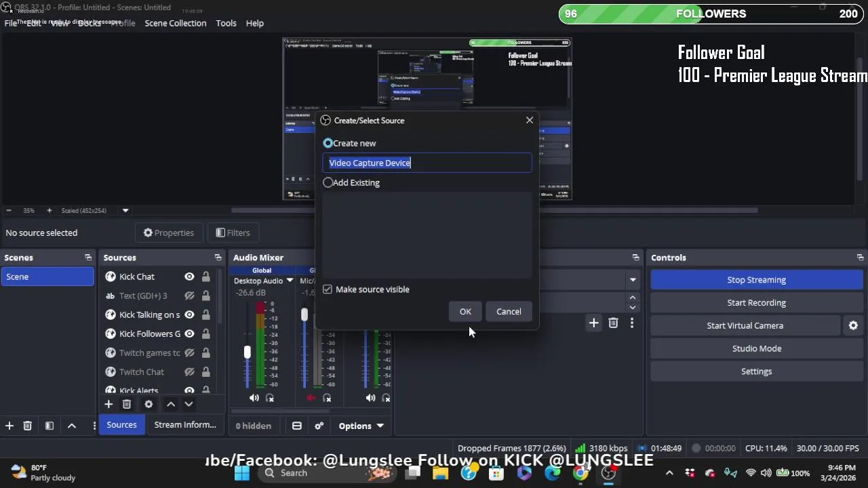
Task: Select the Scene entry in the Scenes list
Action: 47,277
